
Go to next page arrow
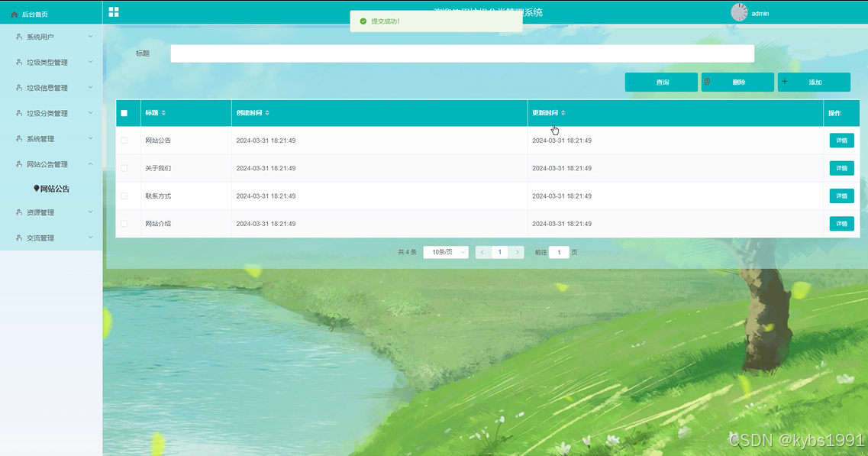pyautogui.click(x=517, y=252)
